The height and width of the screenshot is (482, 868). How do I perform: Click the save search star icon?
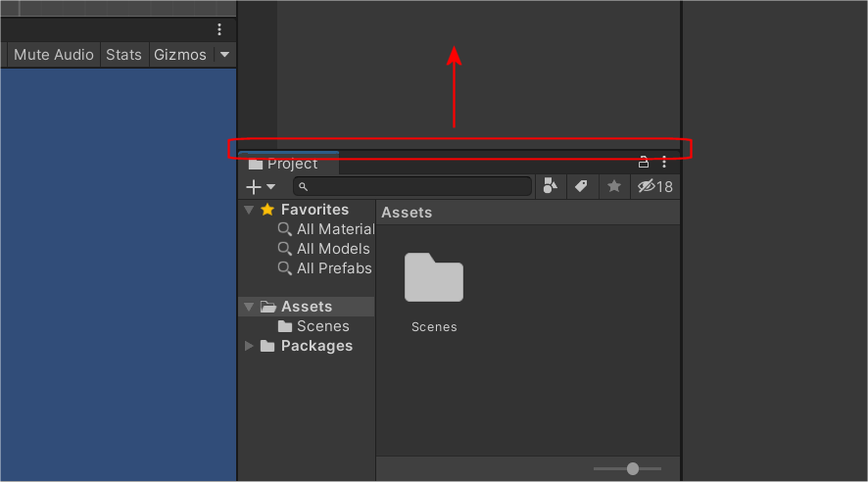click(614, 186)
